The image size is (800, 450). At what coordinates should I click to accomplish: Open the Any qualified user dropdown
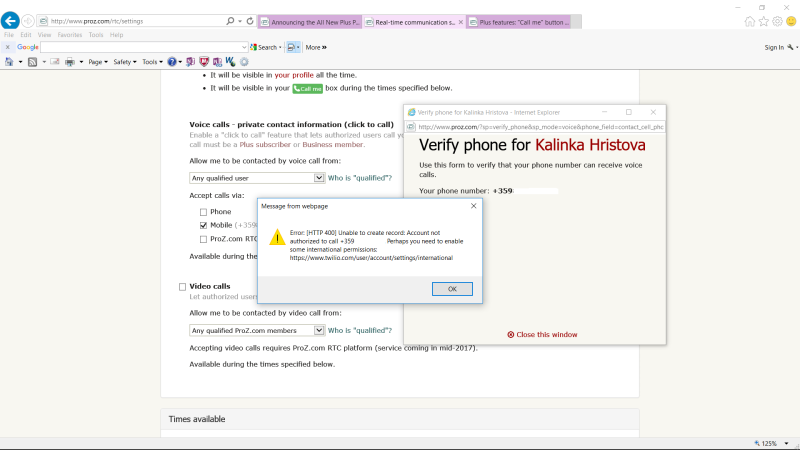coord(257,178)
